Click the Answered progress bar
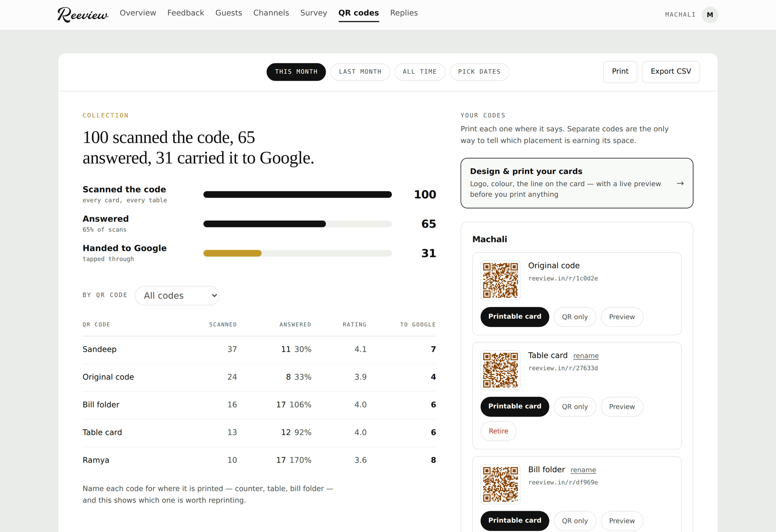The width and height of the screenshot is (776, 532). [x=297, y=224]
